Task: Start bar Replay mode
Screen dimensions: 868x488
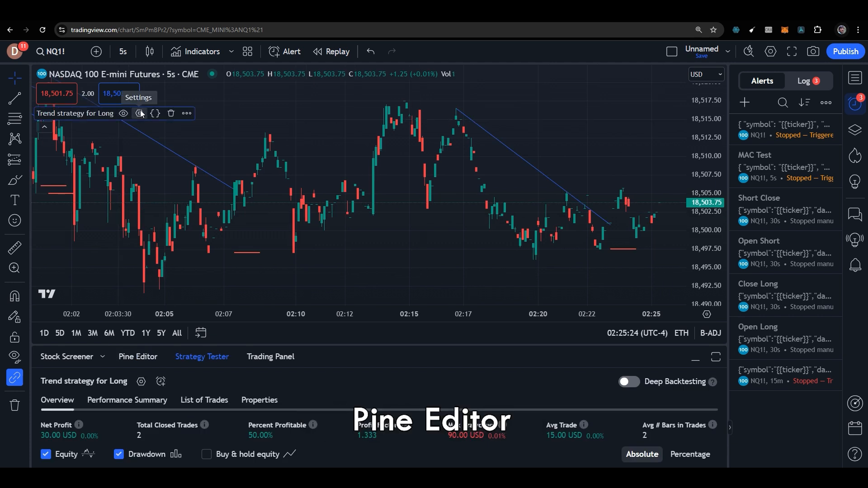Action: [331, 52]
